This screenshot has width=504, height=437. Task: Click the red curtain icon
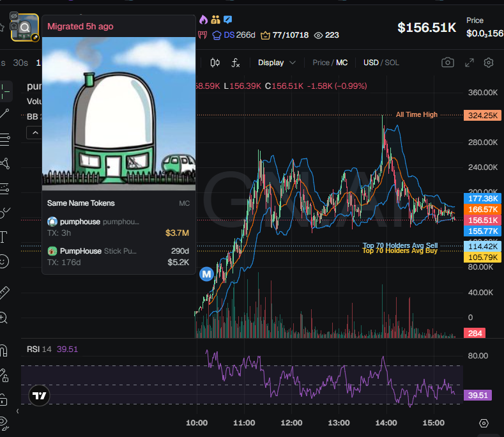tap(202, 34)
